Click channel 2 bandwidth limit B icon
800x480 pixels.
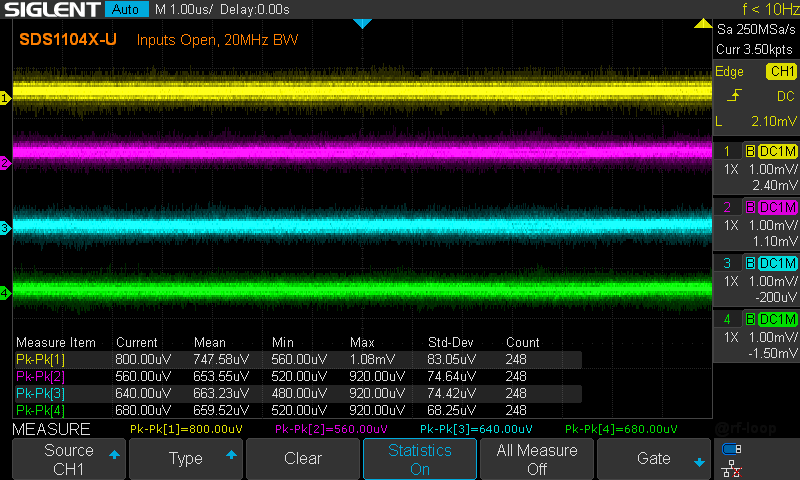pyautogui.click(x=750, y=208)
